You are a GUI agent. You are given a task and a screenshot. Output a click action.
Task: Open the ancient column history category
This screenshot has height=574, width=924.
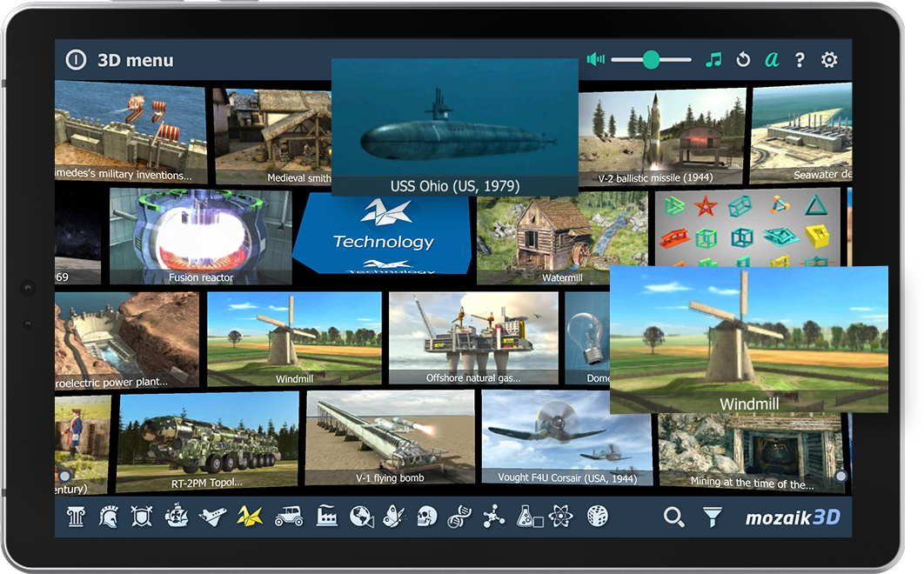pyautogui.click(x=76, y=517)
